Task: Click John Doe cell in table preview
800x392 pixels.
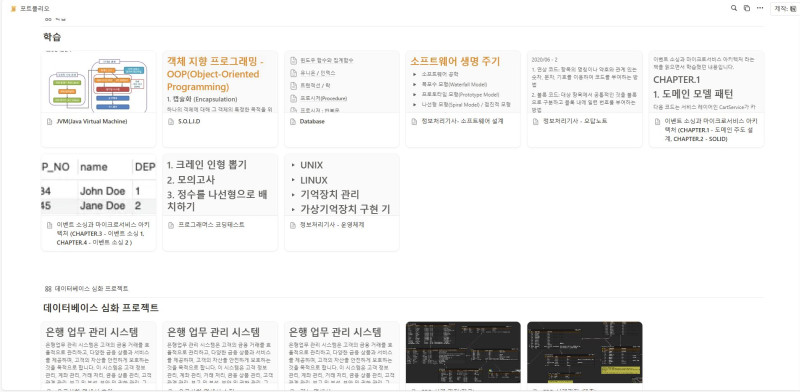Action: [102, 191]
